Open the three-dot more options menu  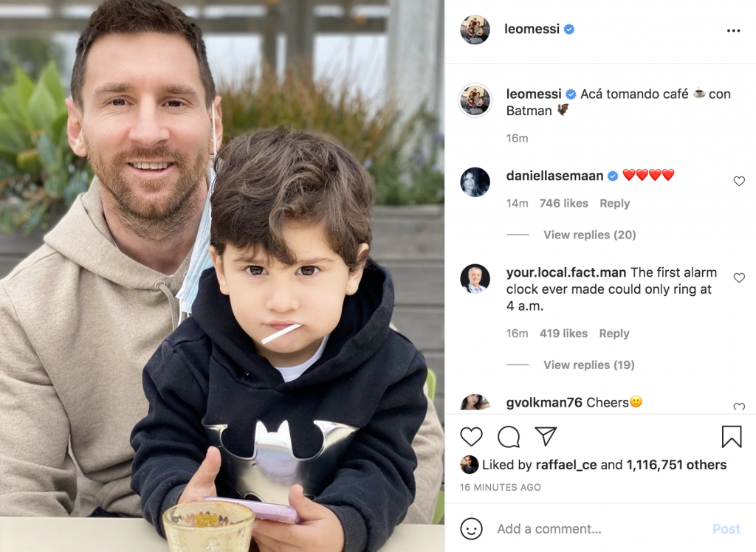(x=733, y=30)
